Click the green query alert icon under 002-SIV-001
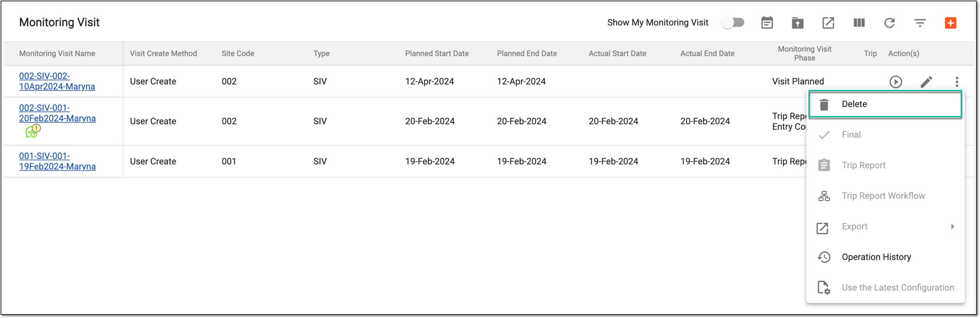Viewport: 980px width, 318px height. (33, 131)
